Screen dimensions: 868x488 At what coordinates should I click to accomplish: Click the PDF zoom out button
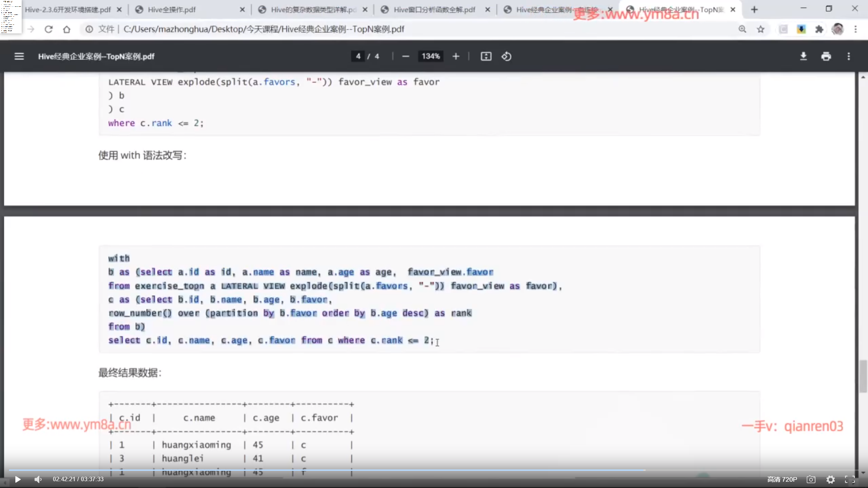[406, 56]
